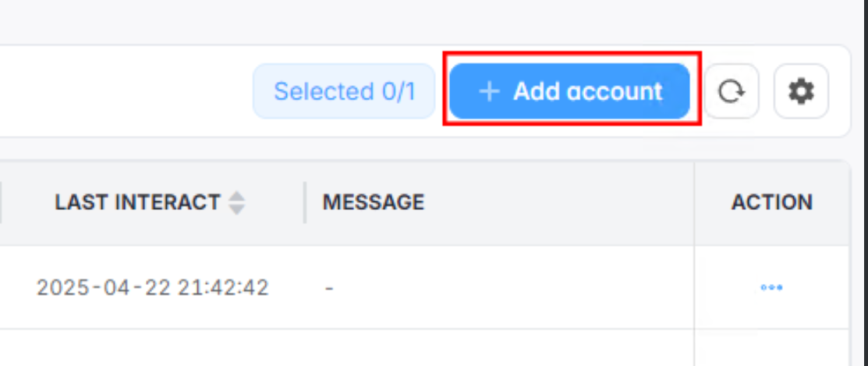Screen dimensions: 868x366
Task: Click the descending sort arrow on LAST INTERACT
Action: pos(237,209)
